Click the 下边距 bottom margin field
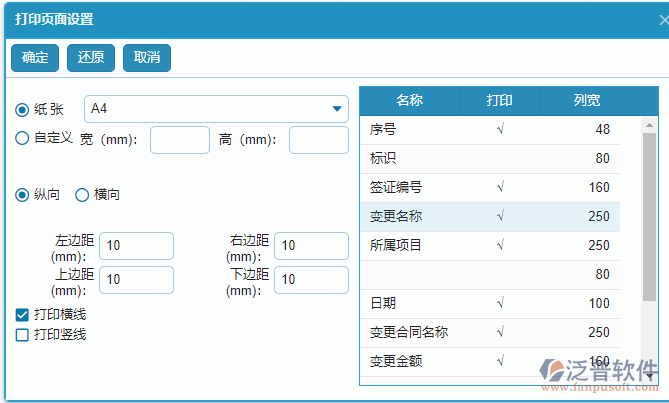This screenshot has height=403, width=669. (311, 280)
